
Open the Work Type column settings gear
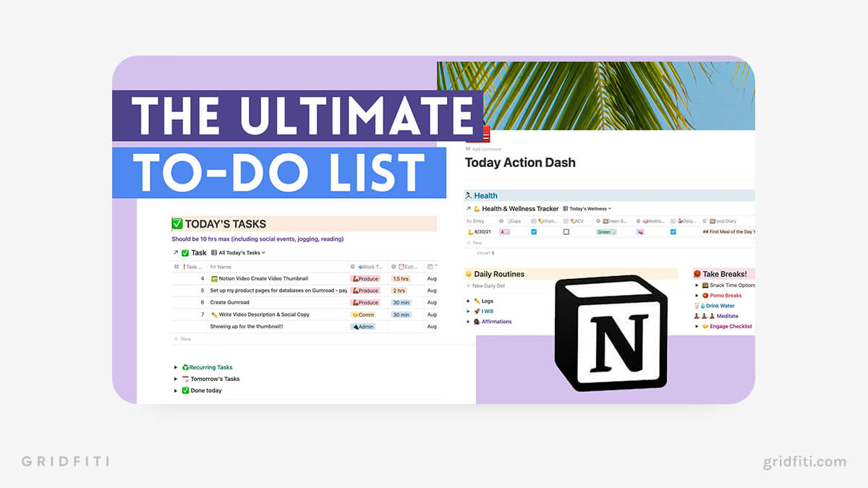coord(353,266)
